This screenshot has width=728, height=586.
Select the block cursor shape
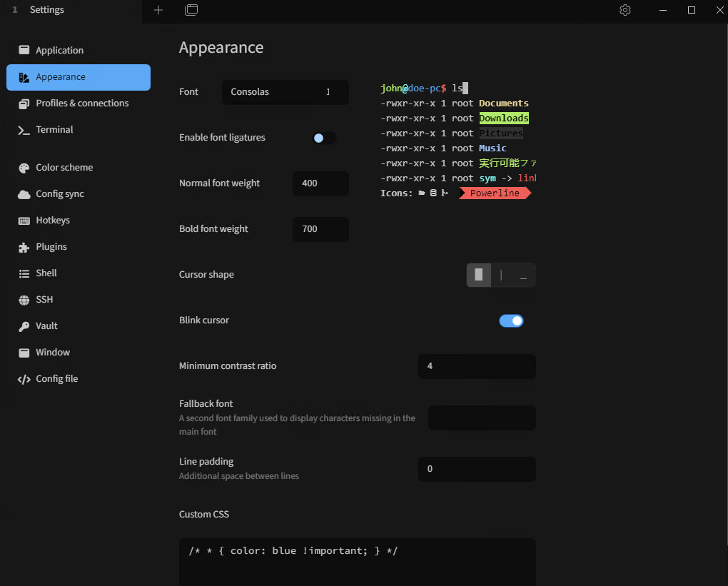pyautogui.click(x=479, y=275)
